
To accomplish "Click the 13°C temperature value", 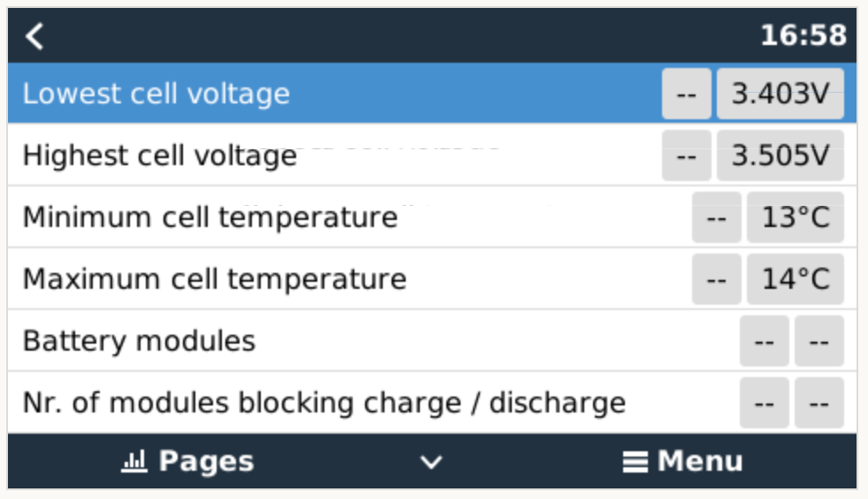I will click(x=795, y=217).
